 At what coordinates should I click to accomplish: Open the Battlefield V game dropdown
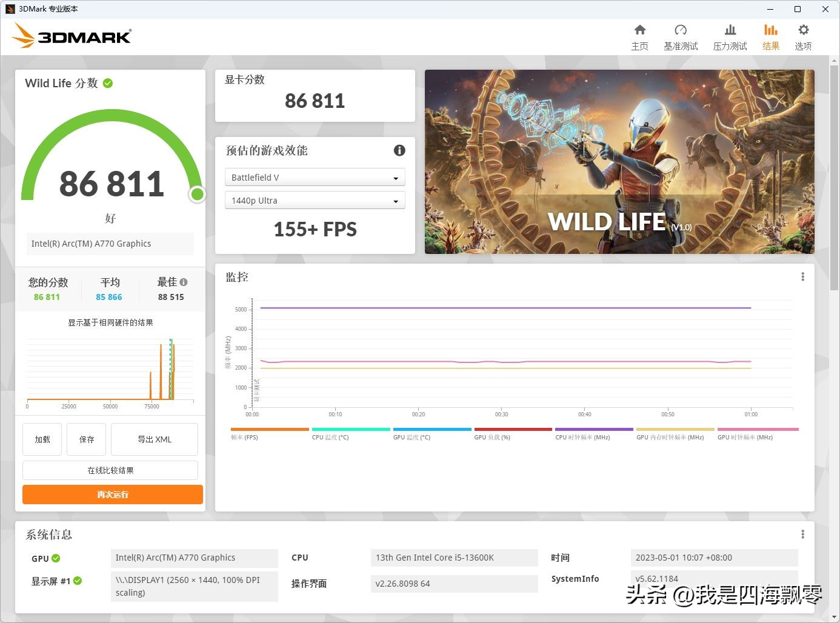point(315,177)
